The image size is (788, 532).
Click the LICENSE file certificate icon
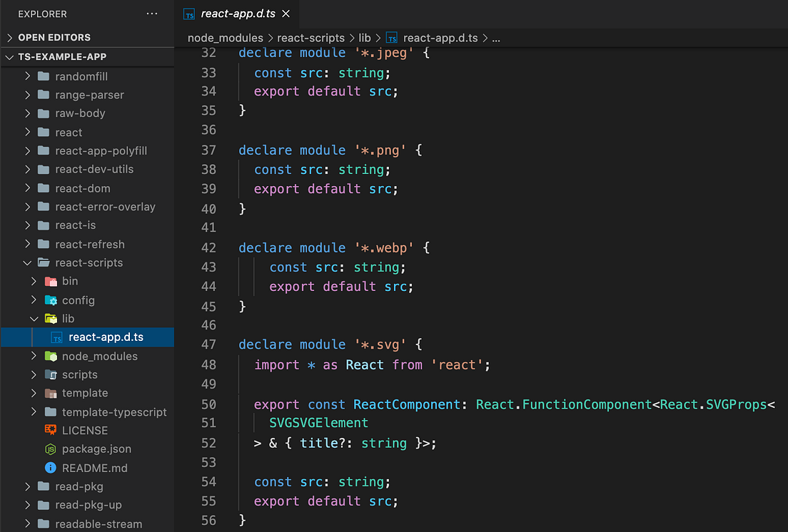tap(51, 430)
